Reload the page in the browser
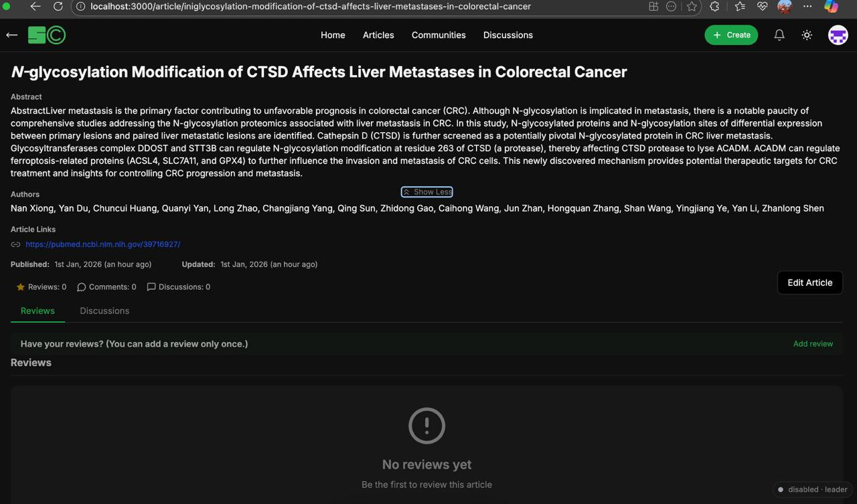857x504 pixels. click(58, 7)
